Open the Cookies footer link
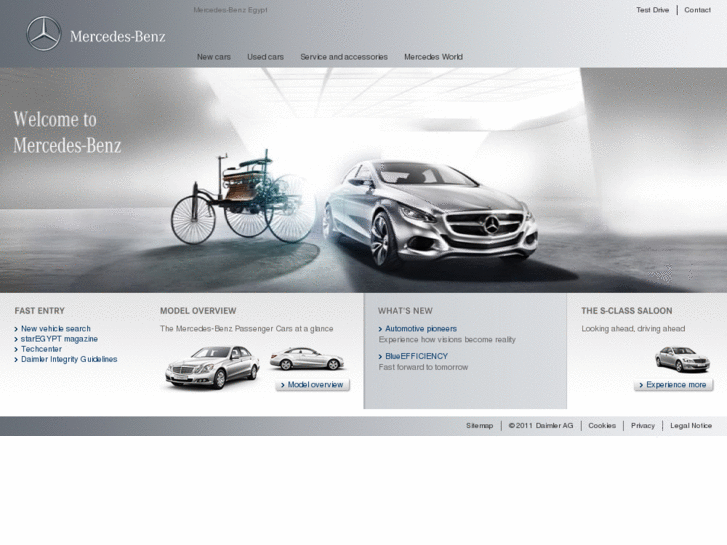Screen dimensions: 727x545 tap(602, 425)
